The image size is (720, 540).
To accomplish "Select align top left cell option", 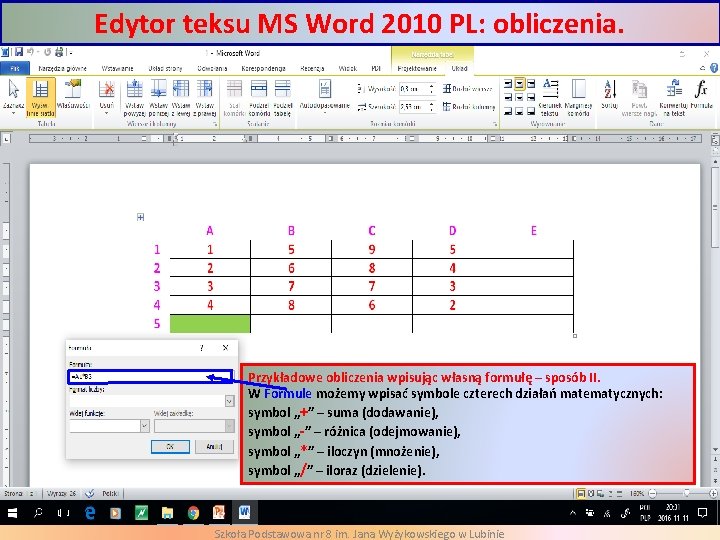I will click(508, 84).
